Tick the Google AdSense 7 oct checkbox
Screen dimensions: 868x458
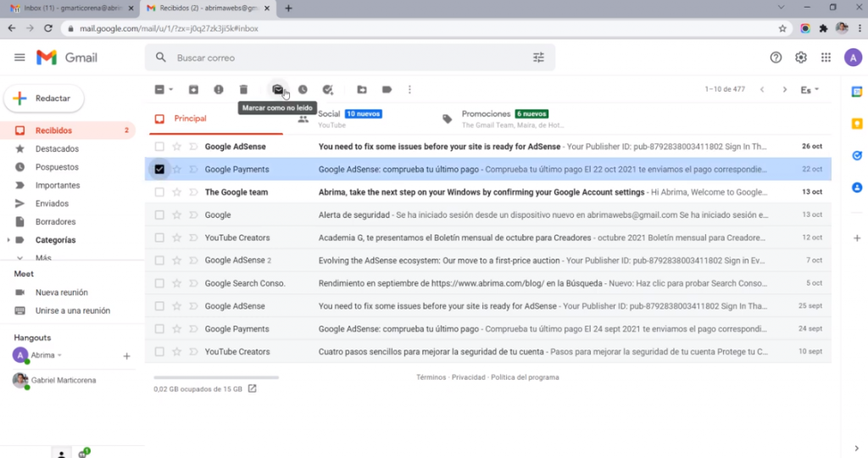pos(159,260)
